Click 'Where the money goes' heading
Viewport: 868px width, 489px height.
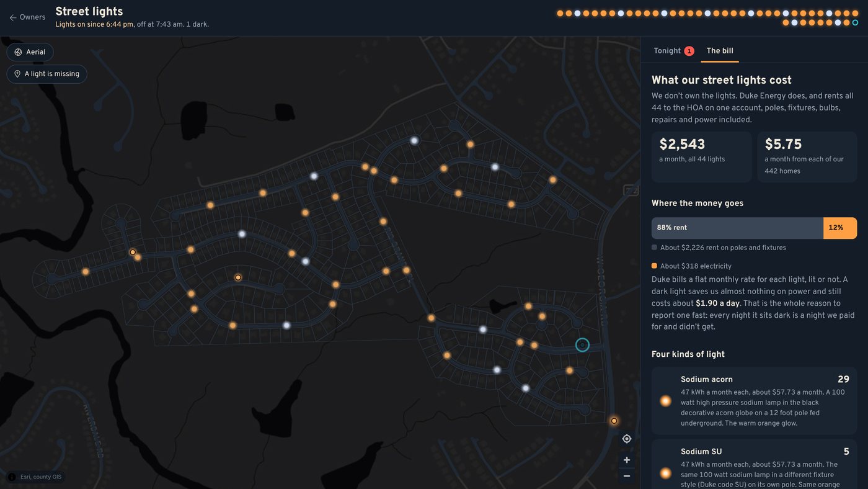coord(697,203)
